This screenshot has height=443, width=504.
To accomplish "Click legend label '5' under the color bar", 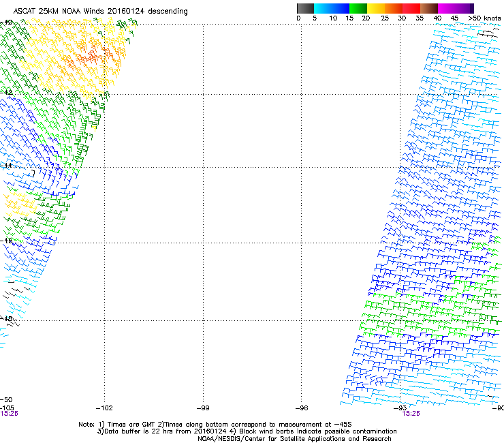I will coord(315,18).
